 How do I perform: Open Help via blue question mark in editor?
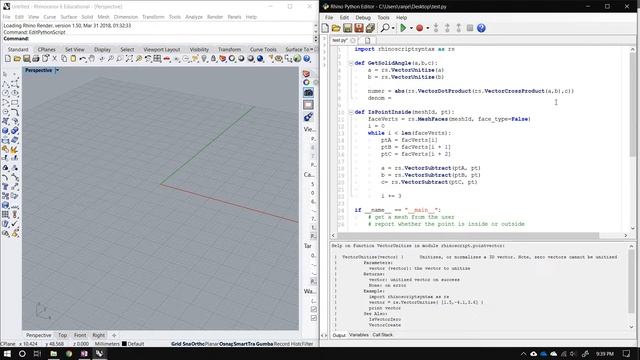(x=481, y=28)
